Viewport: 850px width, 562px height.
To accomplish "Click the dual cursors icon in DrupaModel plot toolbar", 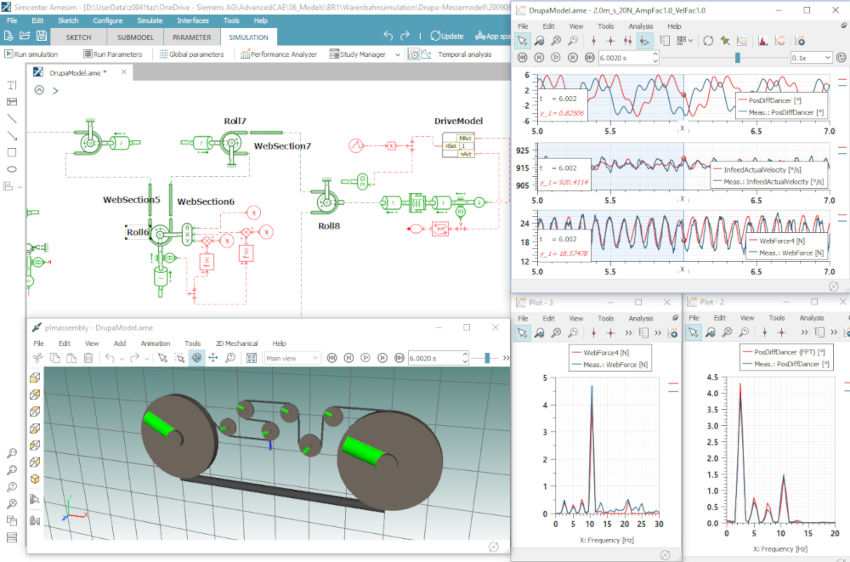I will point(627,41).
